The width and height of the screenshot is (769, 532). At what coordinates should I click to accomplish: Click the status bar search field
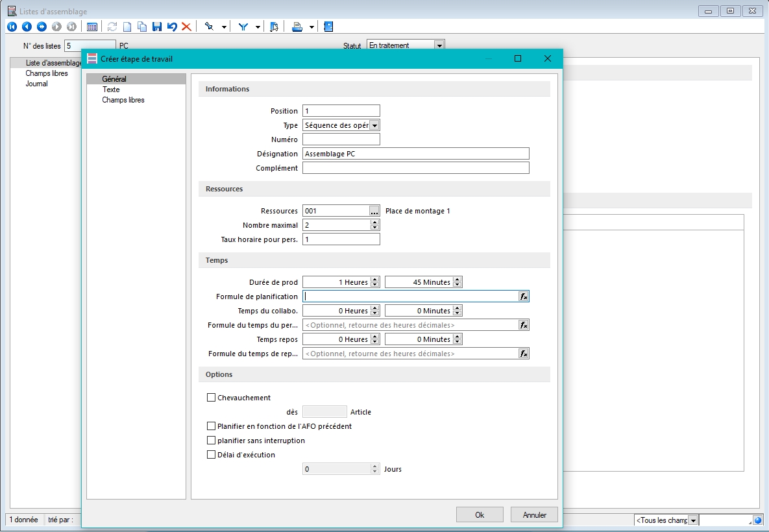tap(726, 520)
